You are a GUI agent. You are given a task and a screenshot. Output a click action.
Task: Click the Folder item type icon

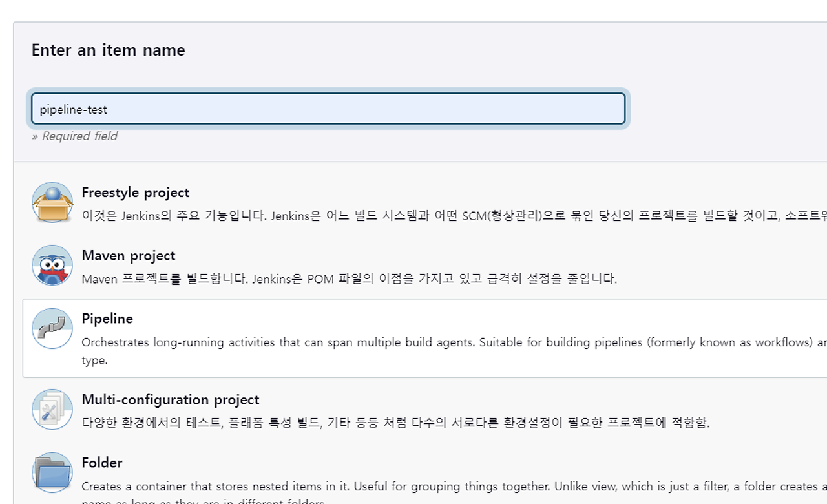[x=52, y=472]
